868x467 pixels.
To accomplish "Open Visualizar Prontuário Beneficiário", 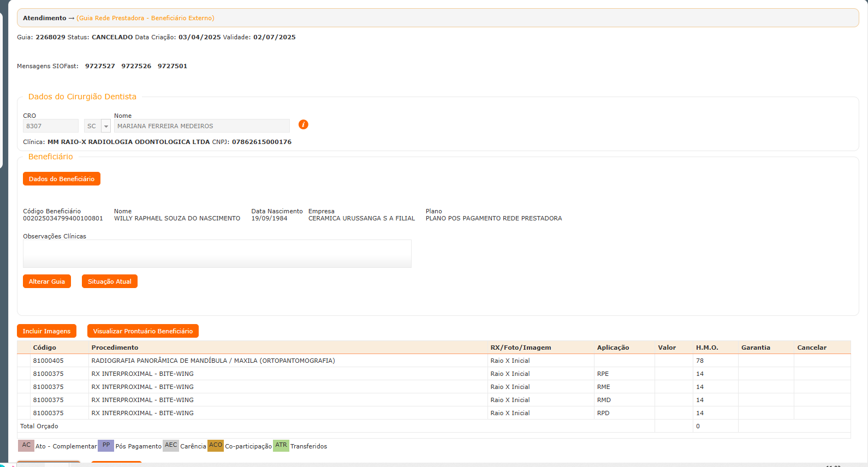I will (143, 331).
